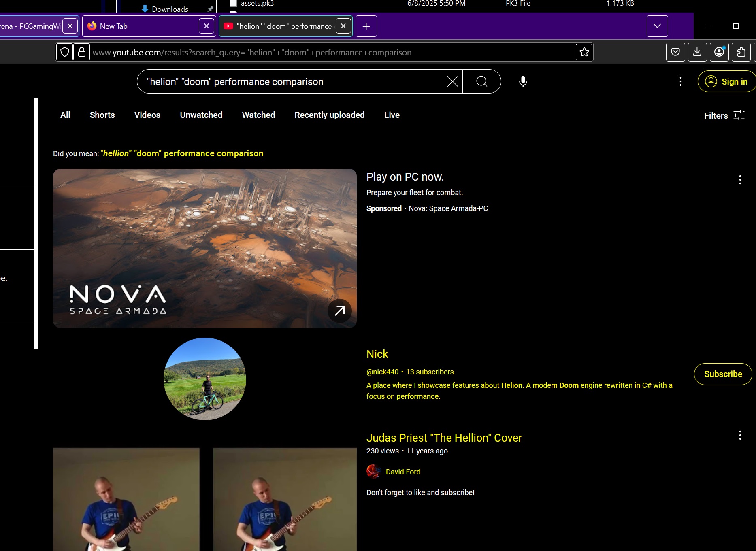756x551 pixels.
Task: Open the @nick440 handle link
Action: 382,372
